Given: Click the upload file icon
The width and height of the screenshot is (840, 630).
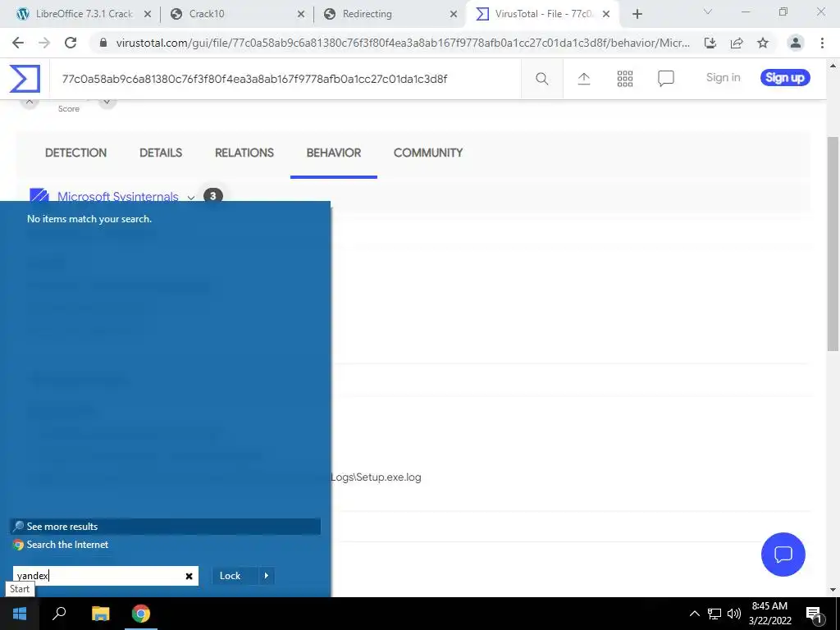Looking at the screenshot, I should coord(584,79).
